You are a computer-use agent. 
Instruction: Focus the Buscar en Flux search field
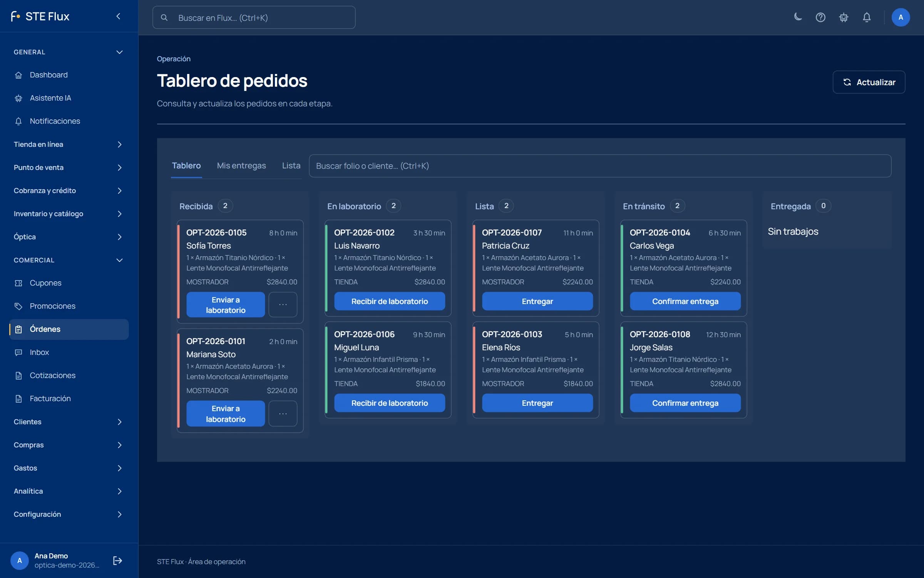(254, 17)
